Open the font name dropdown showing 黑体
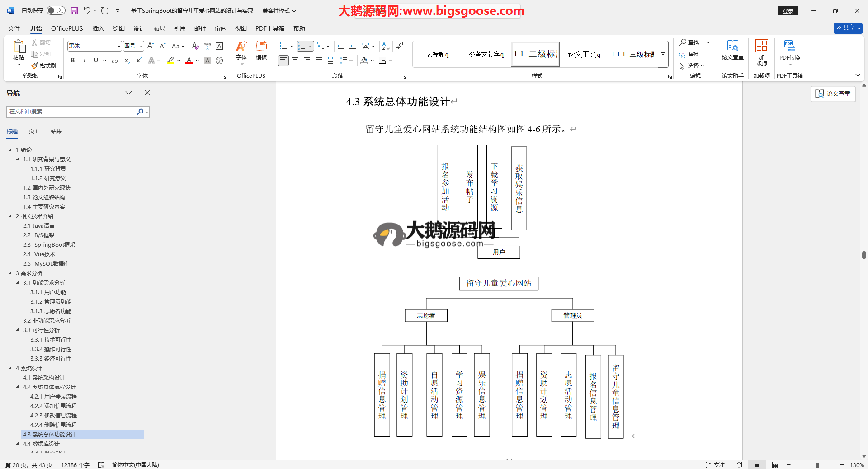This screenshot has width=868, height=469. [119, 46]
